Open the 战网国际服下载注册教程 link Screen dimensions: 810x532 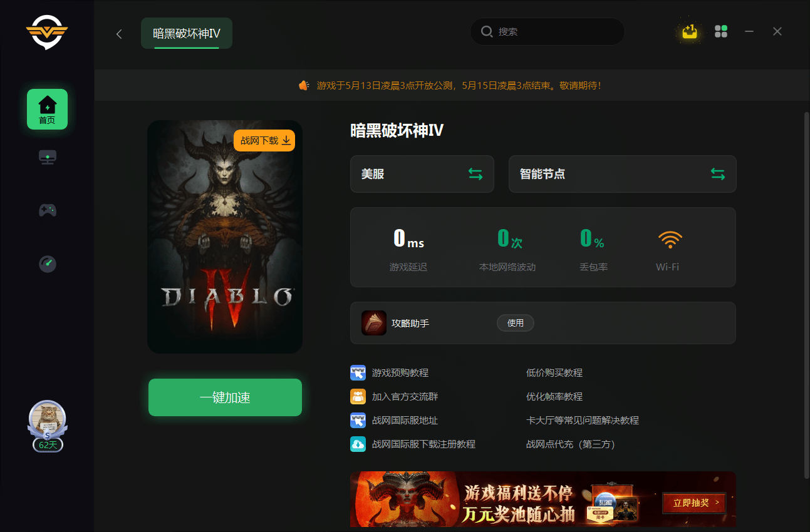pos(423,444)
